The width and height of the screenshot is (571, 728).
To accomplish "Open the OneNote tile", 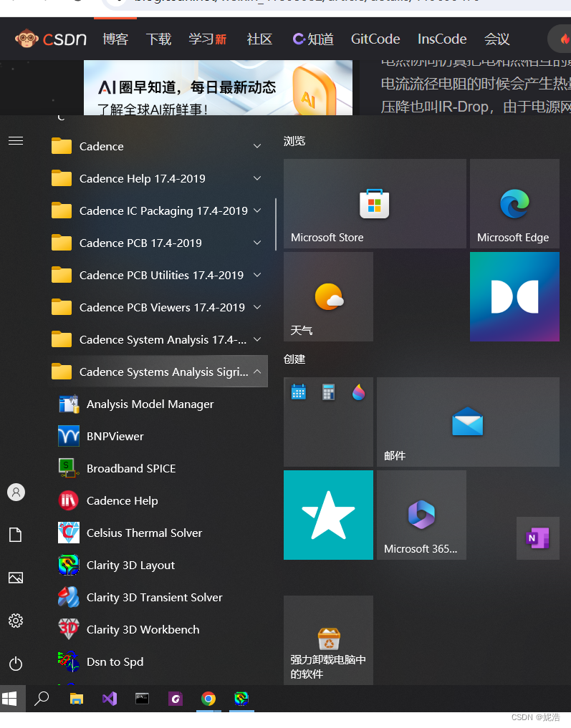I will (537, 538).
